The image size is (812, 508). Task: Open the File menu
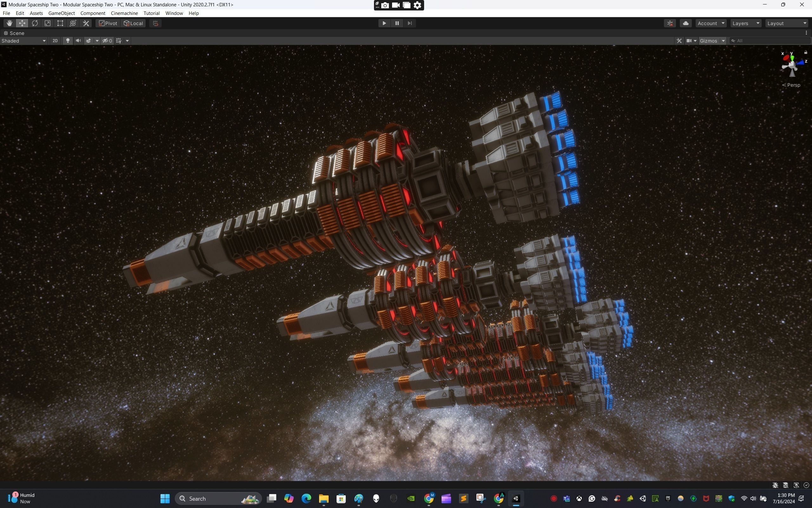pos(6,13)
